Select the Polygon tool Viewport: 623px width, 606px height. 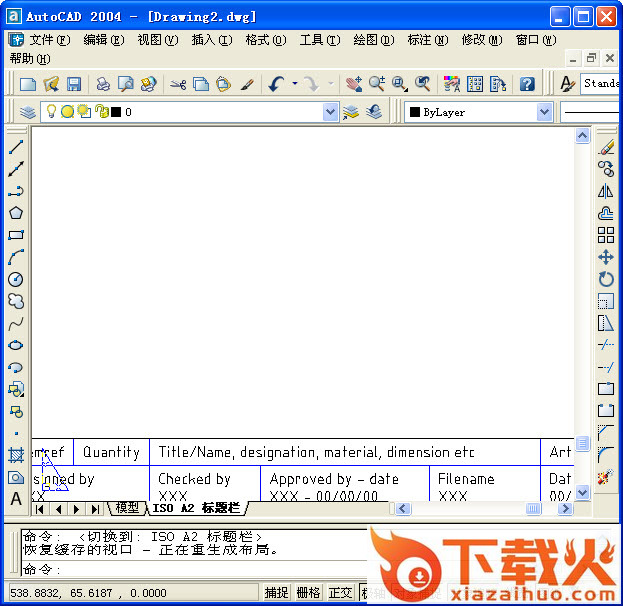[x=16, y=213]
